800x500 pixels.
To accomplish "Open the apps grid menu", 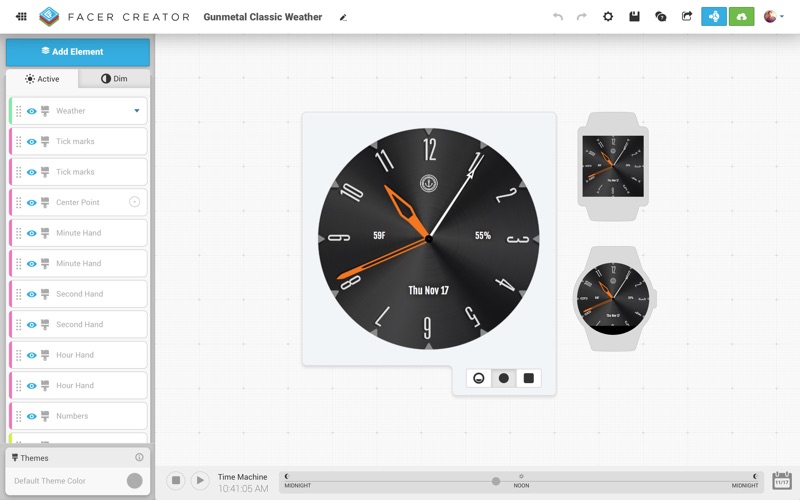I will [21, 17].
